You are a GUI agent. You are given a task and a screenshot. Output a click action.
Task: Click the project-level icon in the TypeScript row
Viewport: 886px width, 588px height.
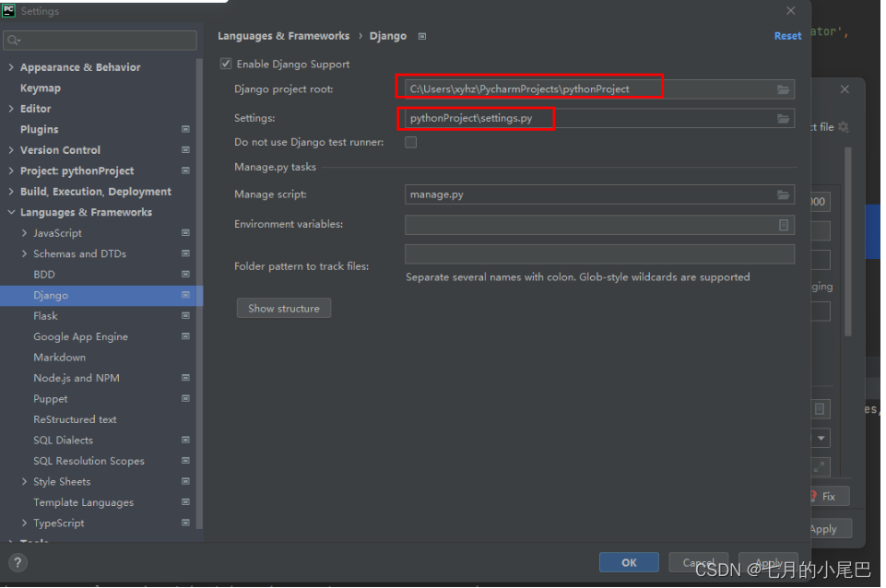tap(185, 523)
